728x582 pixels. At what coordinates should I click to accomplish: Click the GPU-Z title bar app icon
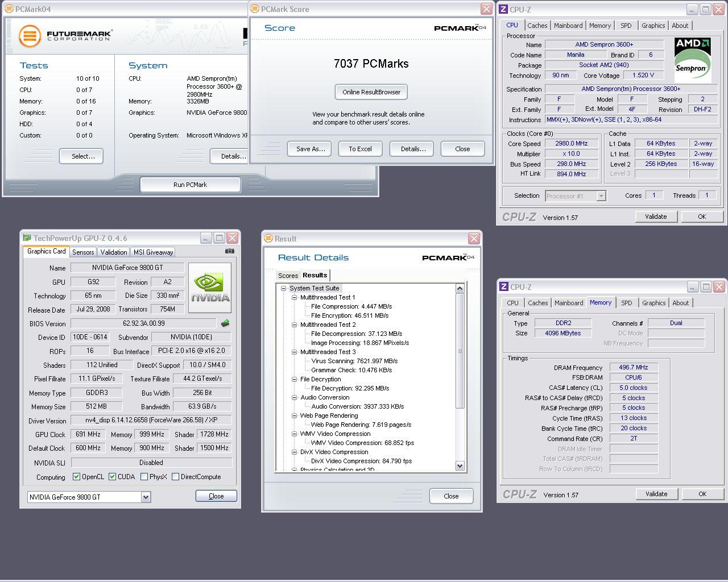coord(27,238)
